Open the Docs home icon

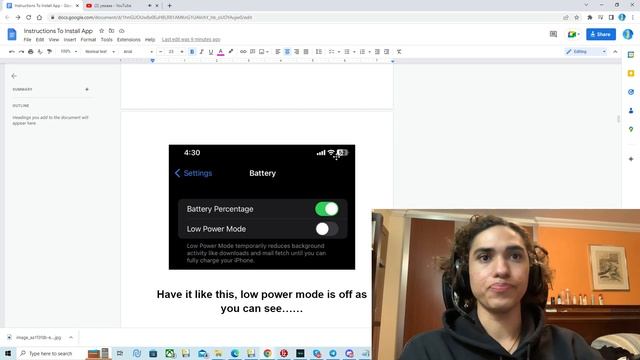(x=12, y=34)
